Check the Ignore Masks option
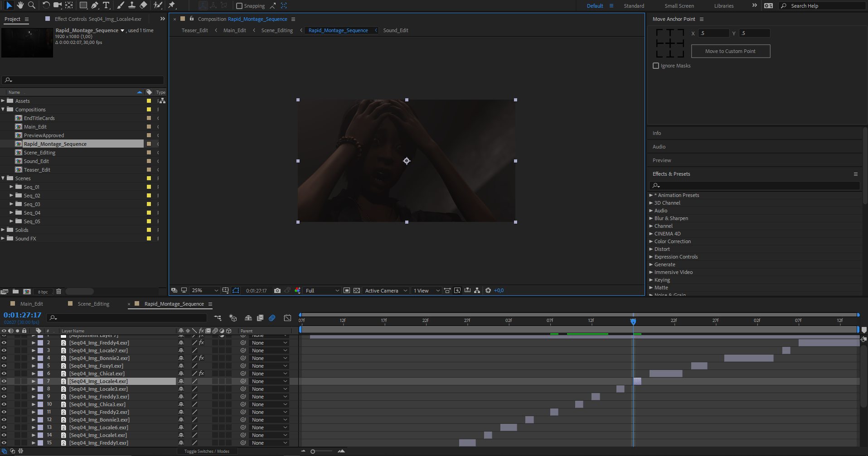868x456 pixels. coord(656,66)
